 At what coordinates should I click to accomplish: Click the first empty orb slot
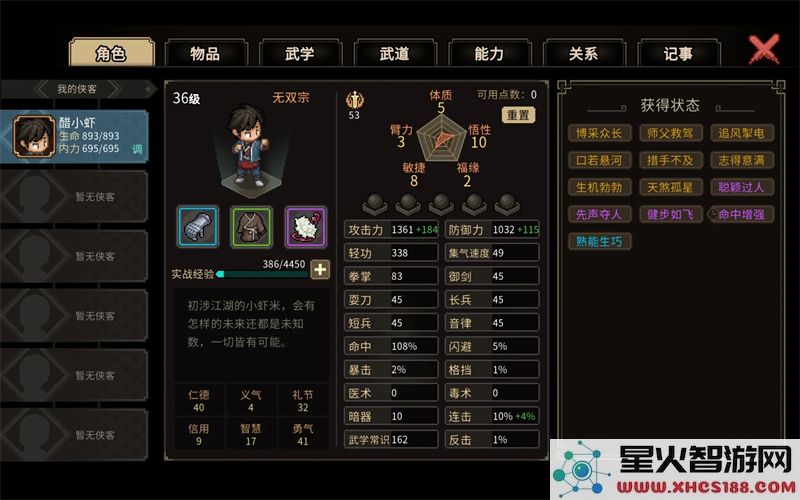pos(375,204)
